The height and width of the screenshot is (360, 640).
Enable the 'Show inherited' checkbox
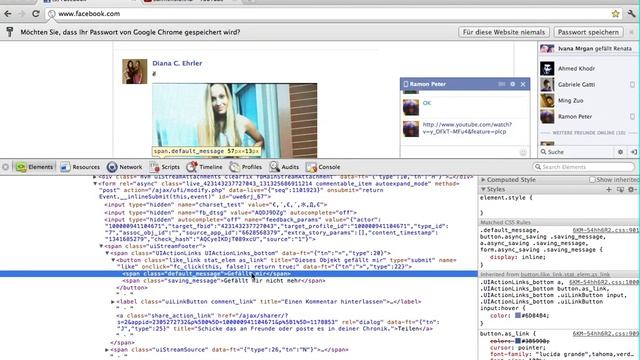[x=592, y=180]
